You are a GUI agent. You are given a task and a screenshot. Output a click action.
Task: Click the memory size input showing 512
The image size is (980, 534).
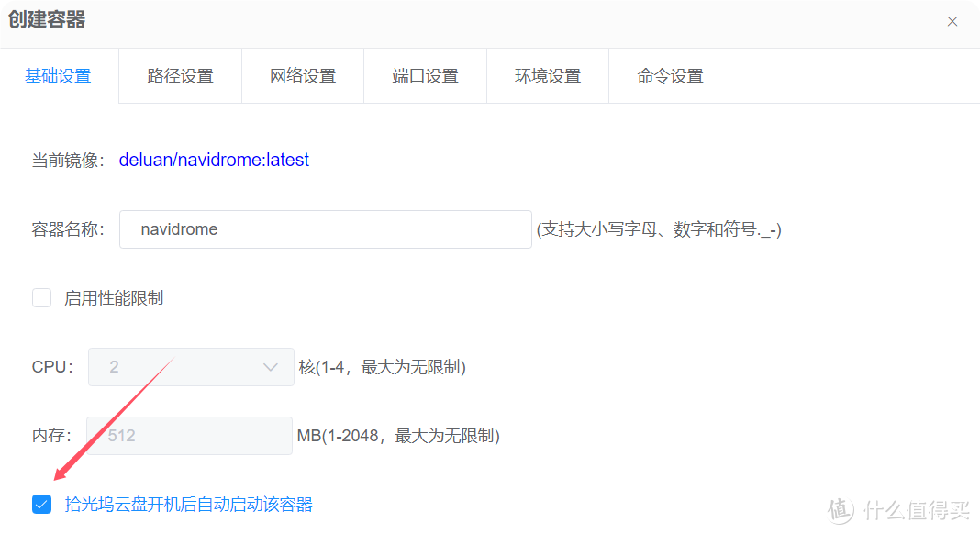(x=188, y=436)
